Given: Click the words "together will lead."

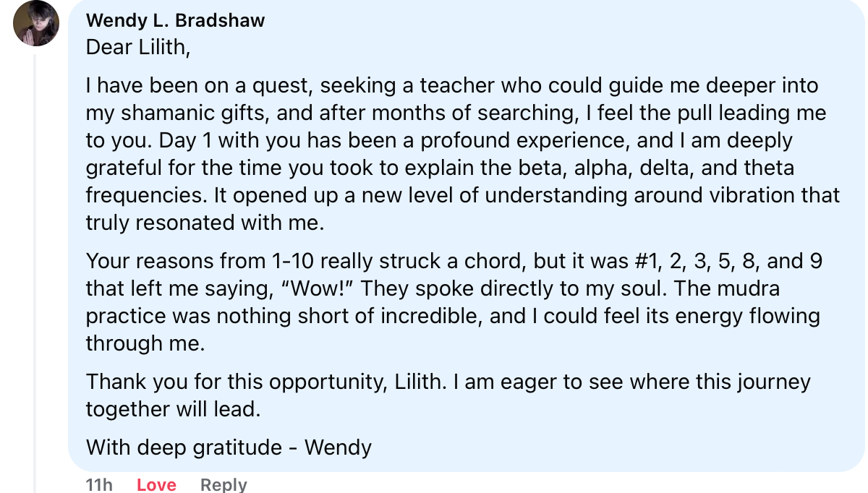Looking at the screenshot, I should [172, 409].
